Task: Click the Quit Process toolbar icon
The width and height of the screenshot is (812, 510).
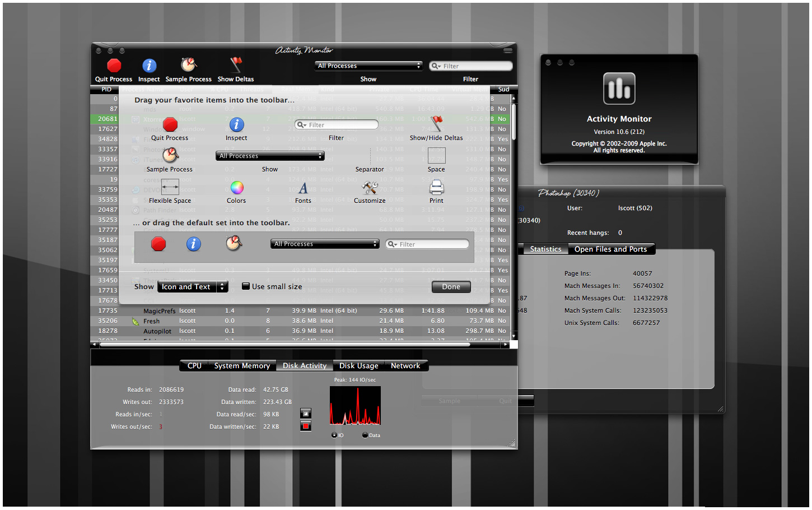Action: point(114,66)
